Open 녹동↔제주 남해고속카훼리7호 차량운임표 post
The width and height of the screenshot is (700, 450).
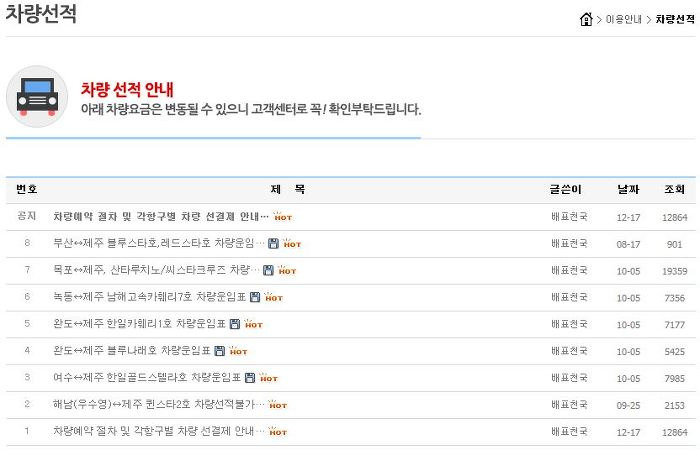coord(150,297)
